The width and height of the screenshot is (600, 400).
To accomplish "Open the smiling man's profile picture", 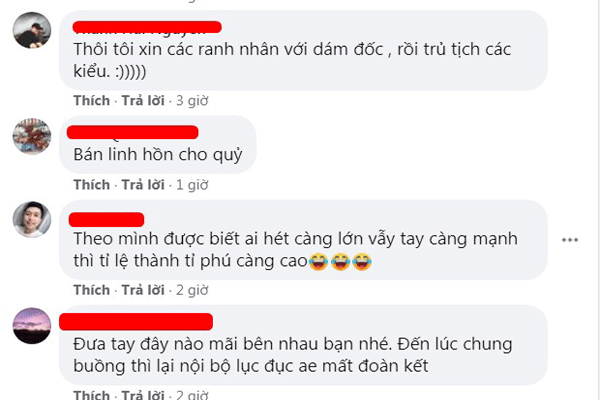I will tap(32, 220).
